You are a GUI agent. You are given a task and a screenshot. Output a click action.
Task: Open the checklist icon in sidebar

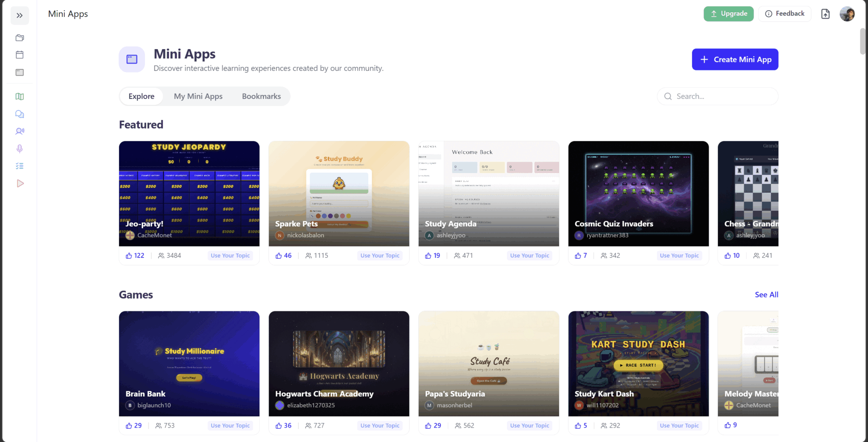19,166
